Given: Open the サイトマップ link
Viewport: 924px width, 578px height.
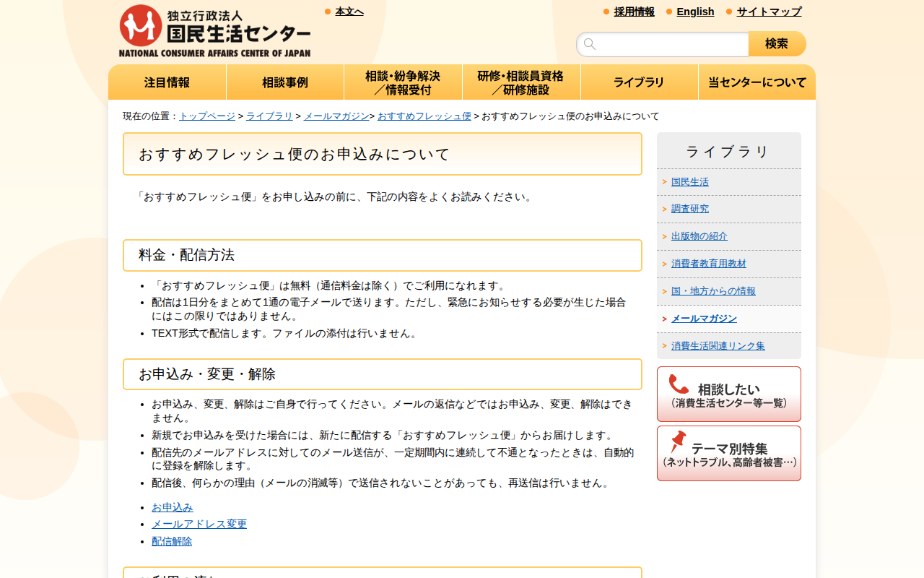Looking at the screenshot, I should coord(769,12).
